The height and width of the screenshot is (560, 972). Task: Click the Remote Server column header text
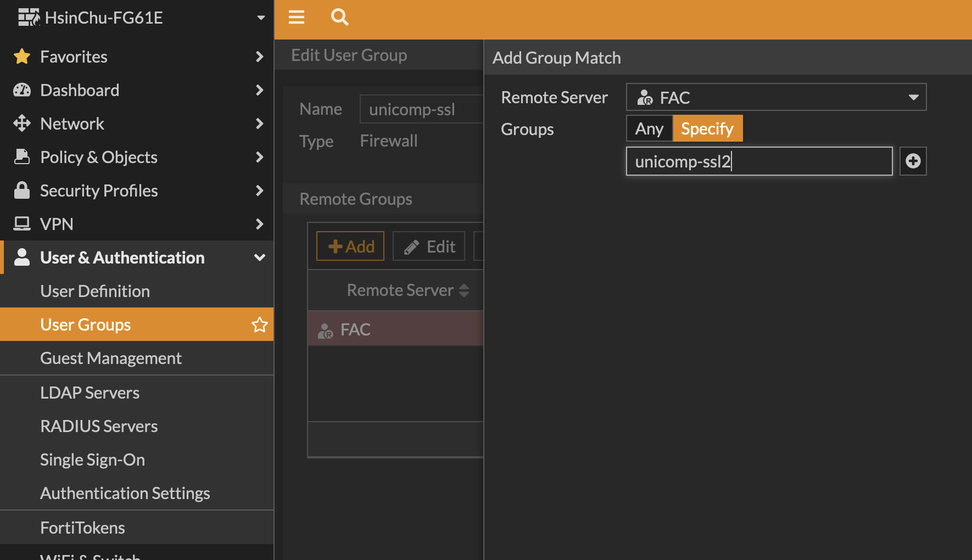[400, 290]
